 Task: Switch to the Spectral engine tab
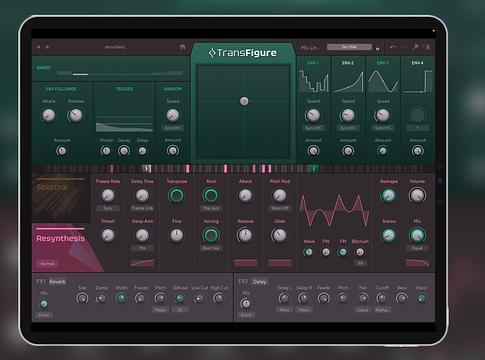(x=61, y=198)
